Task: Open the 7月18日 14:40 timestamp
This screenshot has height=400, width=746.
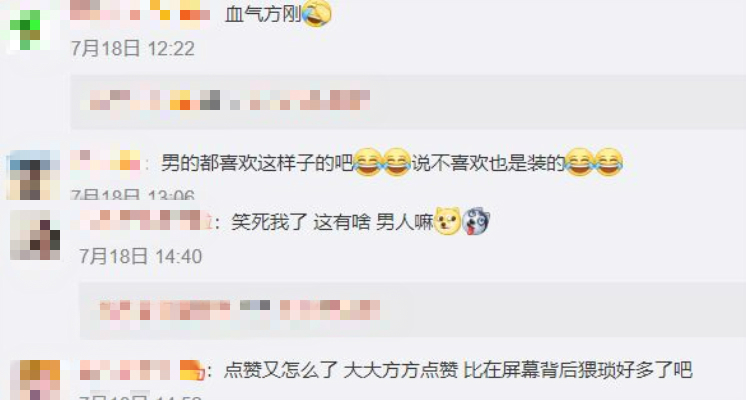Action: tap(140, 257)
